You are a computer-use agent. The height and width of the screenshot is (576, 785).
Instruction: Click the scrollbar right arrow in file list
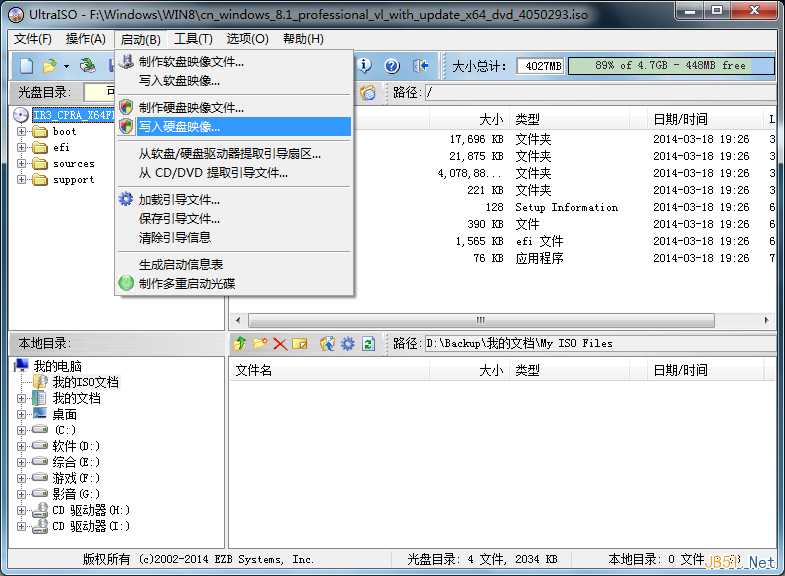tap(766, 320)
